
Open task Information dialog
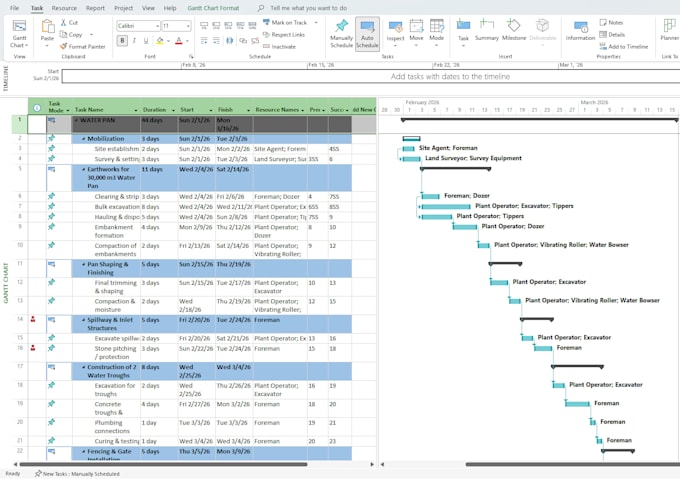click(580, 30)
